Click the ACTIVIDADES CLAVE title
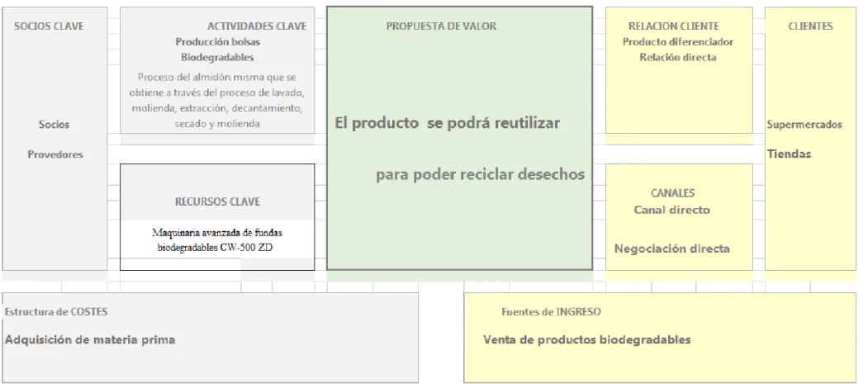This screenshot has width=868, height=384. 257,26
